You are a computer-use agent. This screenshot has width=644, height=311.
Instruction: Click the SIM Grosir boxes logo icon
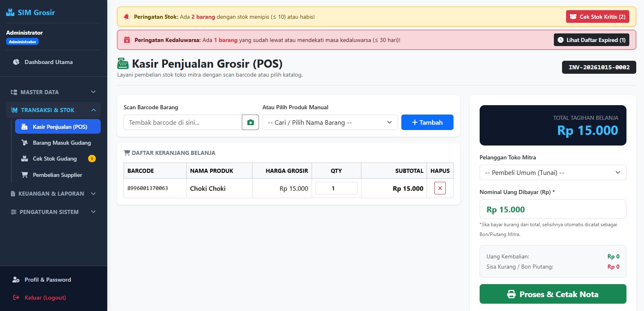[x=10, y=13]
